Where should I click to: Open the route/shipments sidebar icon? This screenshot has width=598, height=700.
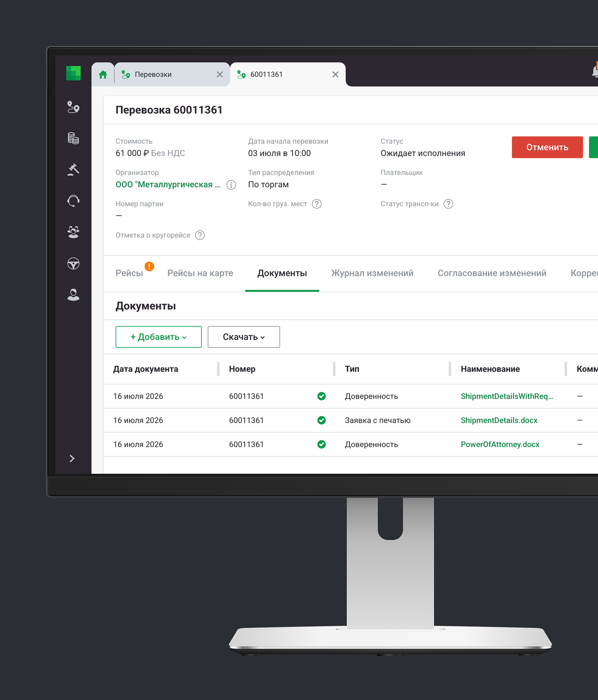coord(73,107)
